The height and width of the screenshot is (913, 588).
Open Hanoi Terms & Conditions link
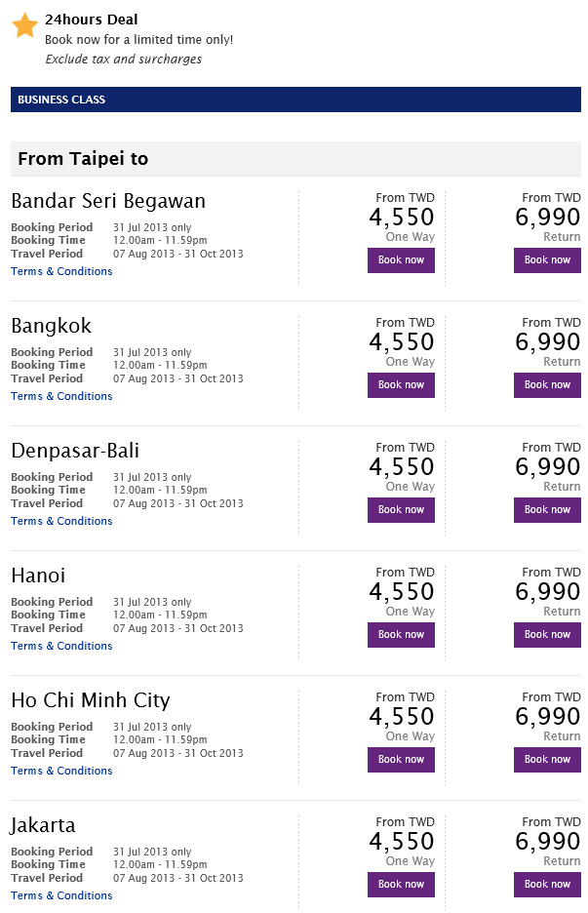coord(61,646)
